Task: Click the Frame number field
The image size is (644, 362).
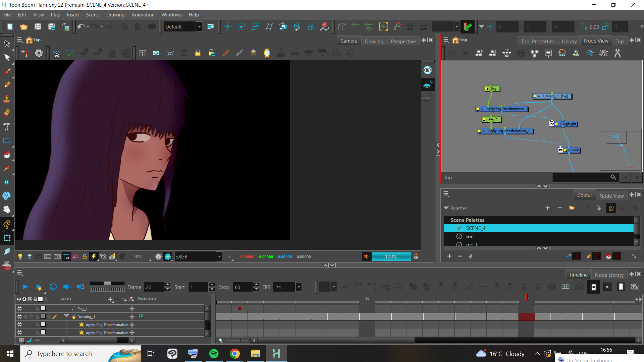Action: [154, 287]
